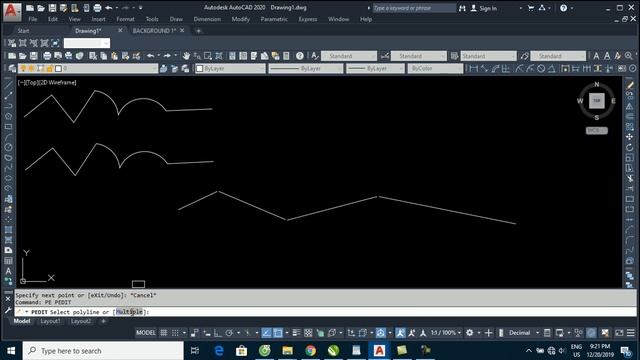Select the Rectangle draw tool
640x360 pixels.
tap(8, 127)
